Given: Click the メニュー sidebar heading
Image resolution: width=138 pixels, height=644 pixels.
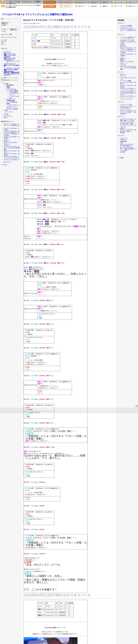Looking at the screenshot, I should pos(4,49).
